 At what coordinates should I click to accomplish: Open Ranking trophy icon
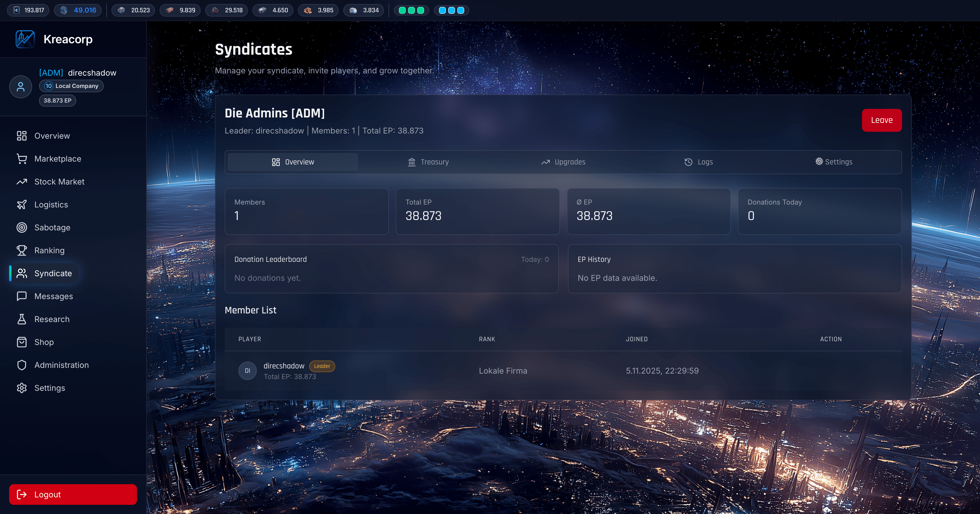click(x=22, y=250)
